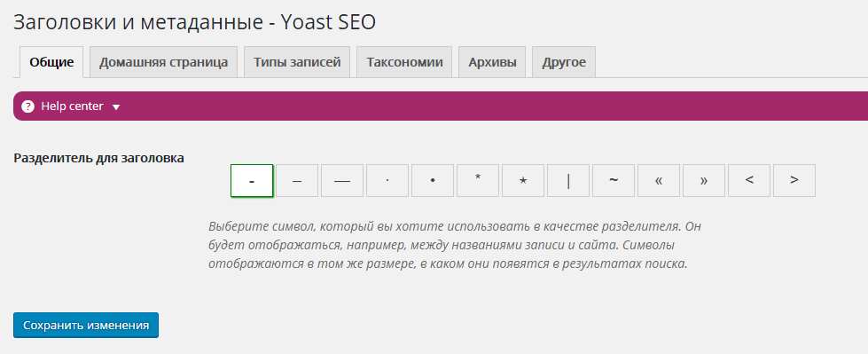This screenshot has height=354, width=868.
Task: Go to the Таксономии tab
Action: coord(404,62)
